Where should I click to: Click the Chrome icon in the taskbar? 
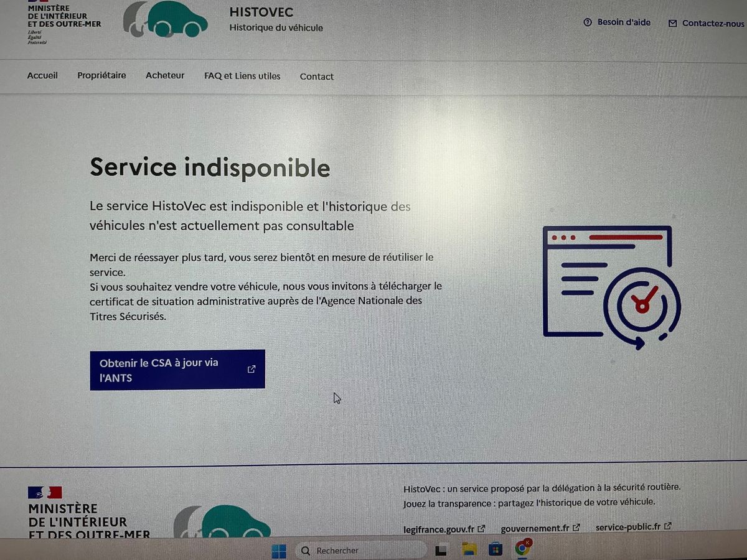(522, 549)
